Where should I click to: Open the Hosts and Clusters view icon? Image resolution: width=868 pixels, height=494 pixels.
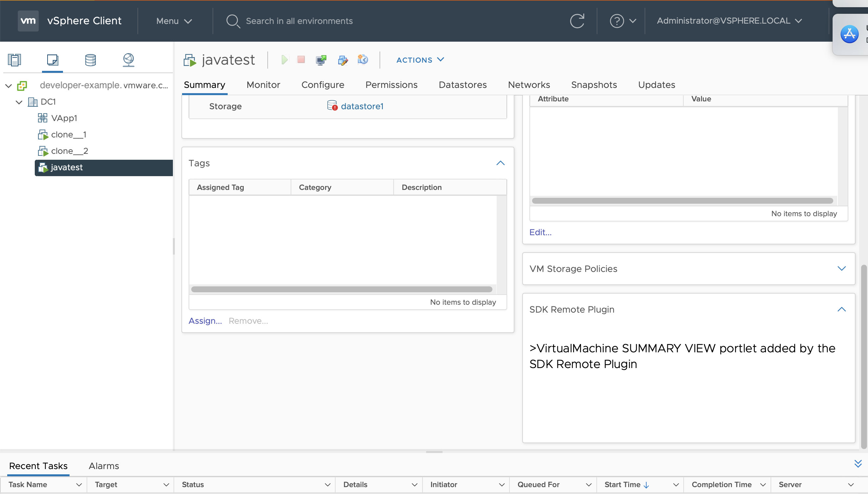14,60
